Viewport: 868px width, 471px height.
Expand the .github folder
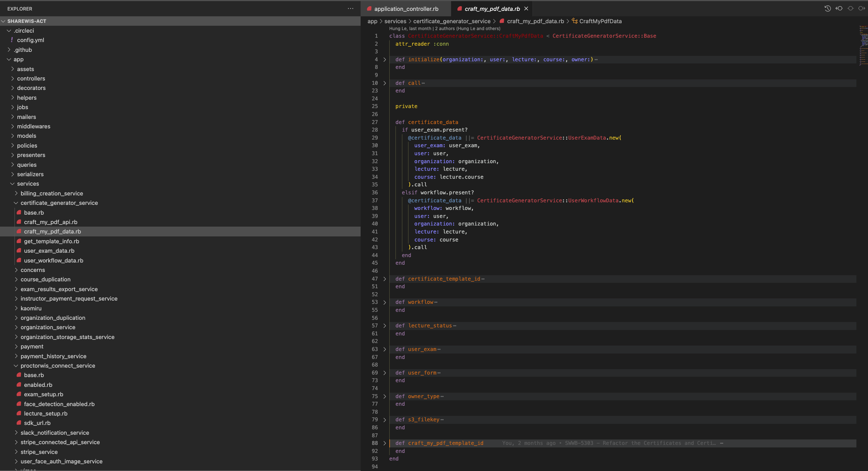pyautogui.click(x=180, y=50)
